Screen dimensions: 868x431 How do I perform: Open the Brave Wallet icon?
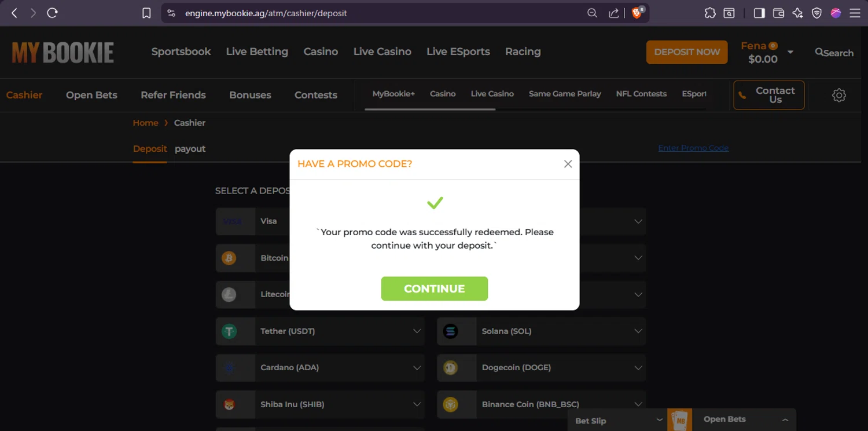[x=778, y=13]
